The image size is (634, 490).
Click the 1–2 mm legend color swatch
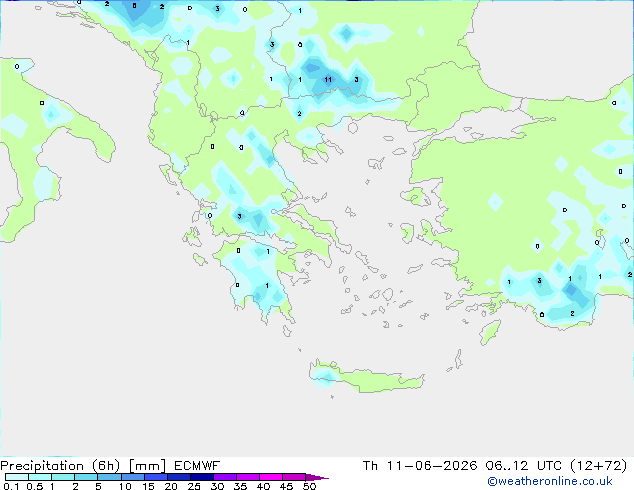(x=63, y=477)
